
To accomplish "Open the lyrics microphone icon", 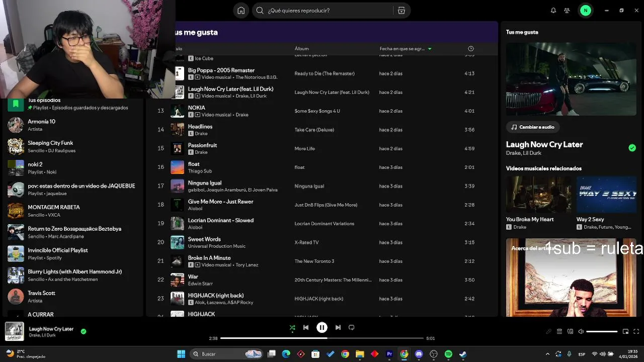I will (549, 331).
